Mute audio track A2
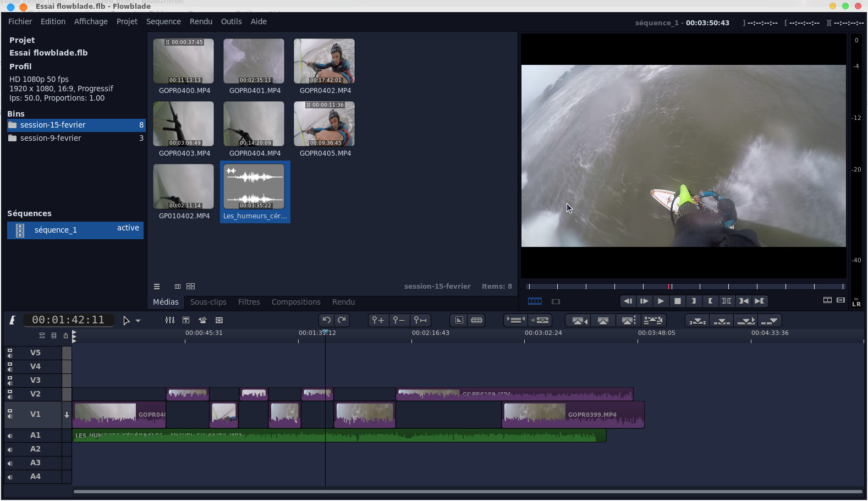 point(10,450)
